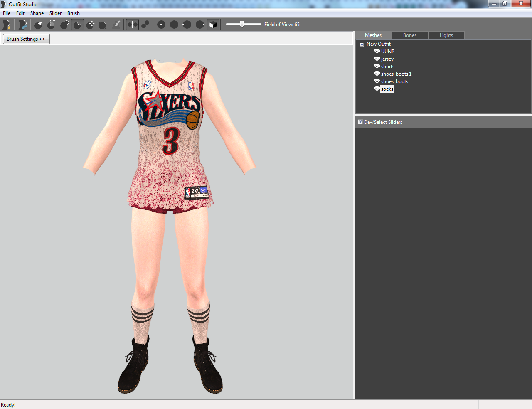Set left view with left-dot icon
This screenshot has width=532, height=409.
[187, 25]
